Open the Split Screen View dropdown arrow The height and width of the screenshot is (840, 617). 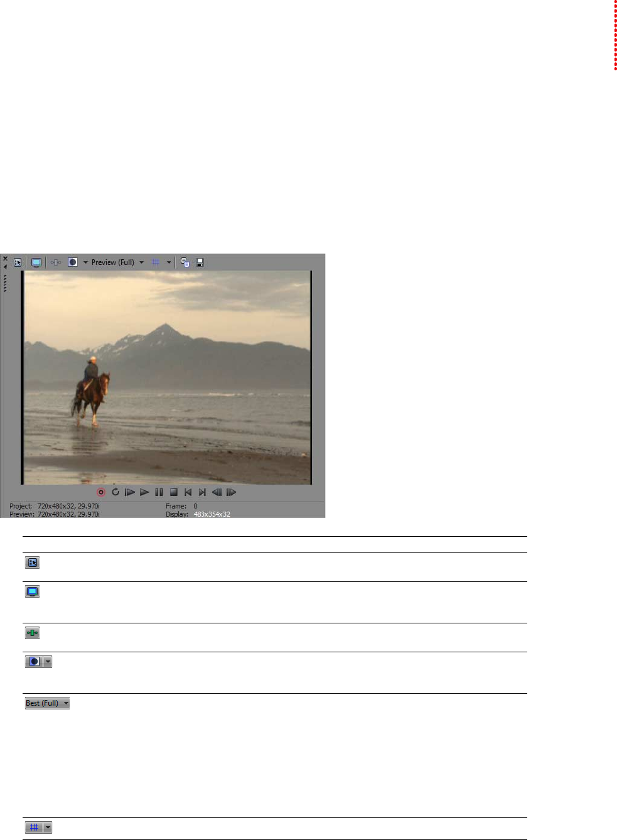(x=85, y=262)
